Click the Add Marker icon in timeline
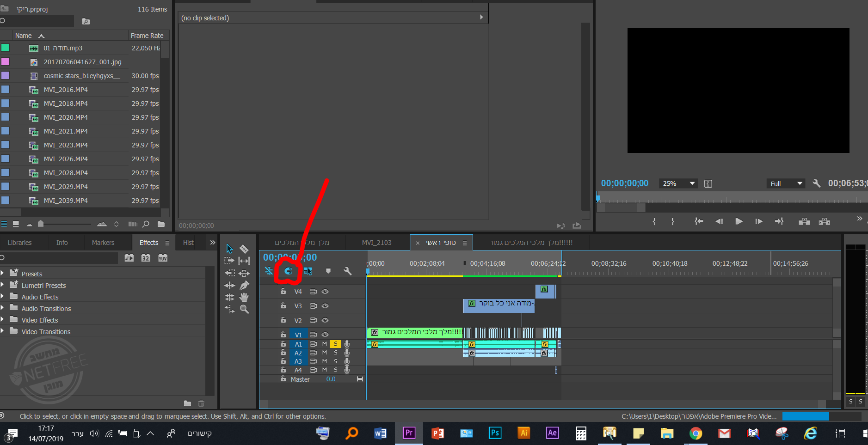Screen dimensions: 868x445 point(328,271)
